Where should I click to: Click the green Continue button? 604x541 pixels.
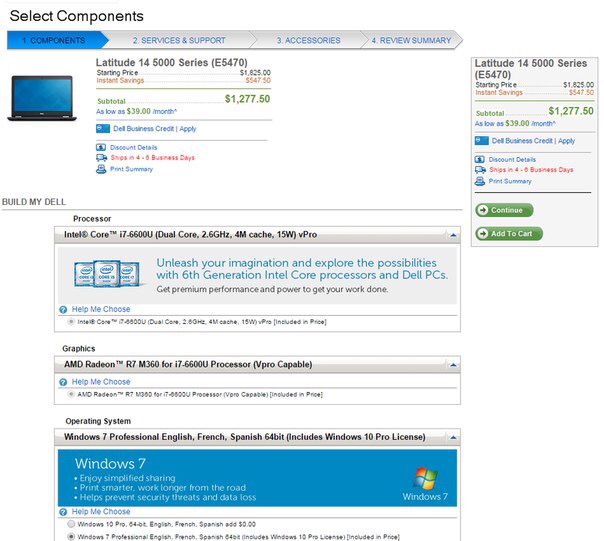[x=504, y=210]
